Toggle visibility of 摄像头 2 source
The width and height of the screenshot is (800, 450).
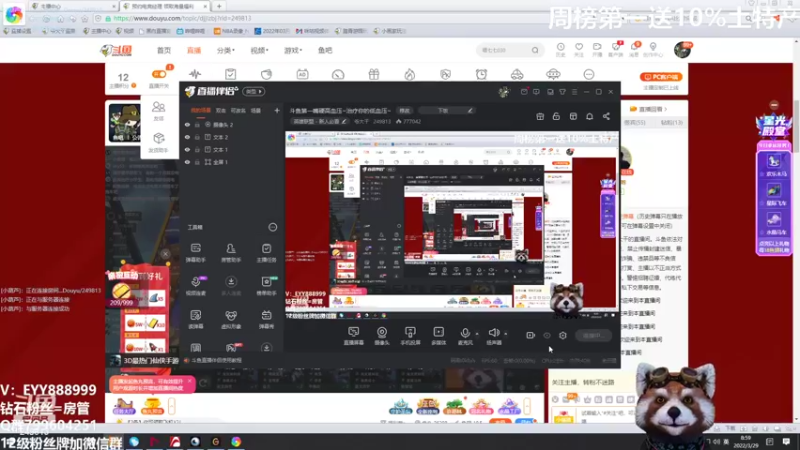tap(187, 124)
